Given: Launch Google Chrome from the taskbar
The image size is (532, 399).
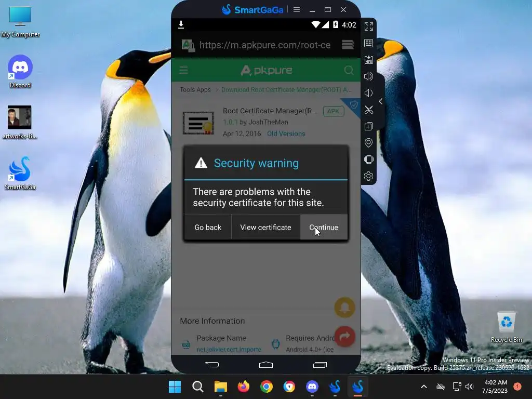Looking at the screenshot, I should tap(267, 387).
